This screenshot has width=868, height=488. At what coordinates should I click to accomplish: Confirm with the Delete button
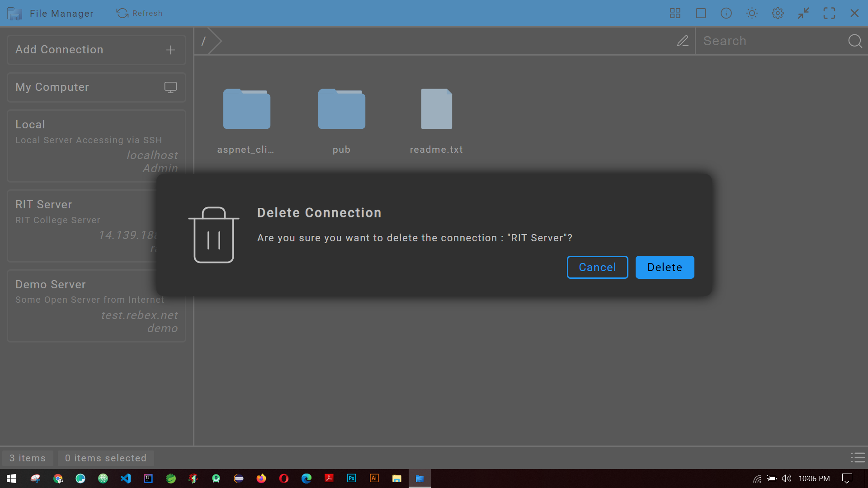coord(665,267)
